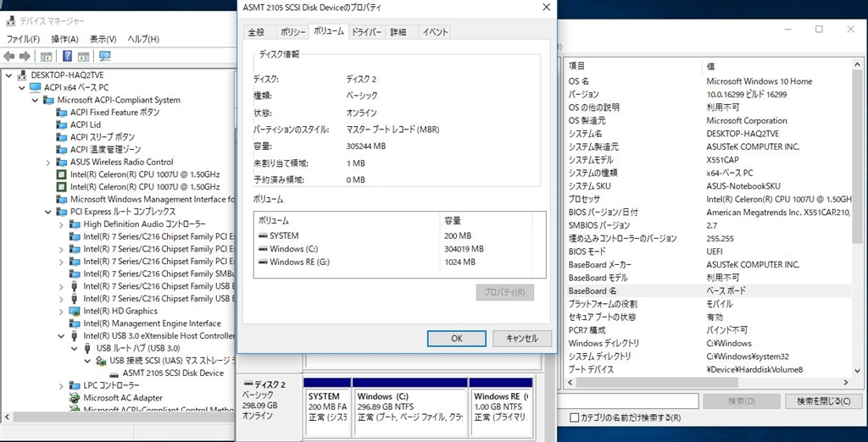
Task: Click 検索を閉じる(C) in System Information
Action: 824,401
